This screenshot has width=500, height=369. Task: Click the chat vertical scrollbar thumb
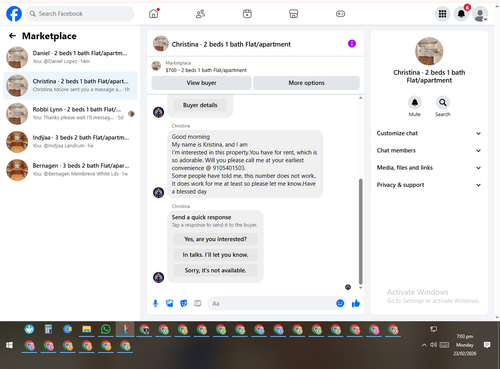[x=360, y=231]
